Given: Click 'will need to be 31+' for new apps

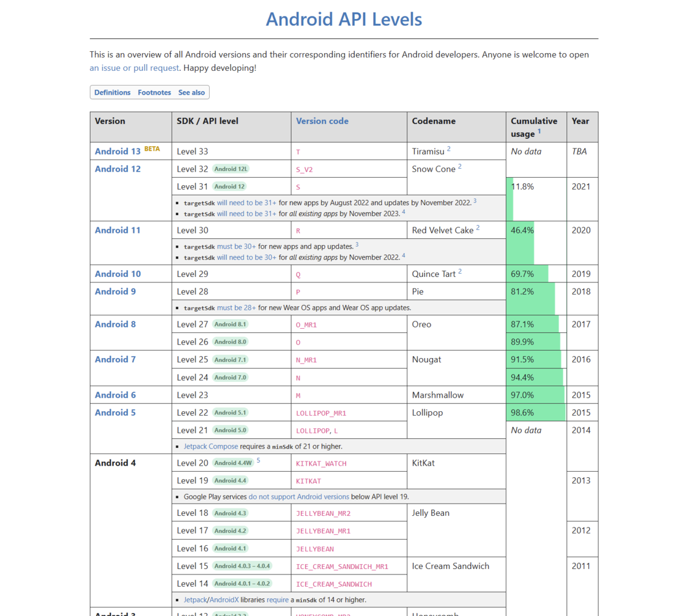Looking at the screenshot, I should coord(246,202).
